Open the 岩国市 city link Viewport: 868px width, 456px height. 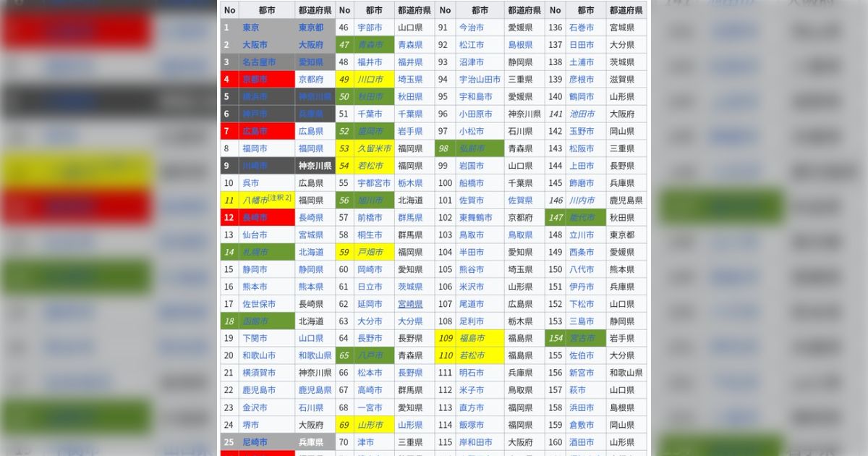tap(472, 166)
